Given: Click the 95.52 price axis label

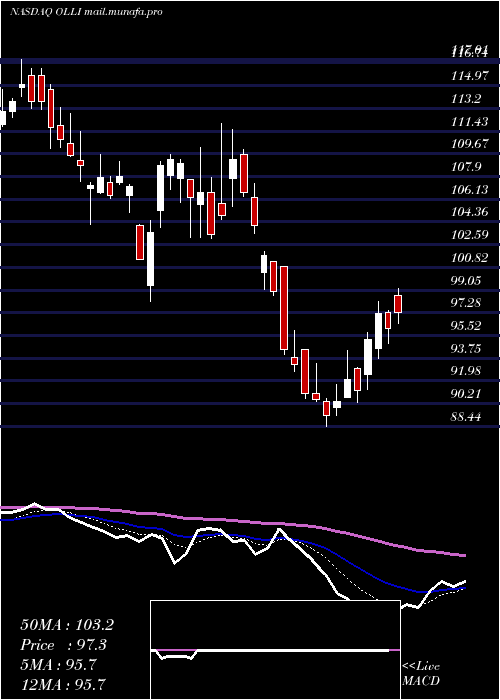Looking at the screenshot, I should [x=466, y=326].
